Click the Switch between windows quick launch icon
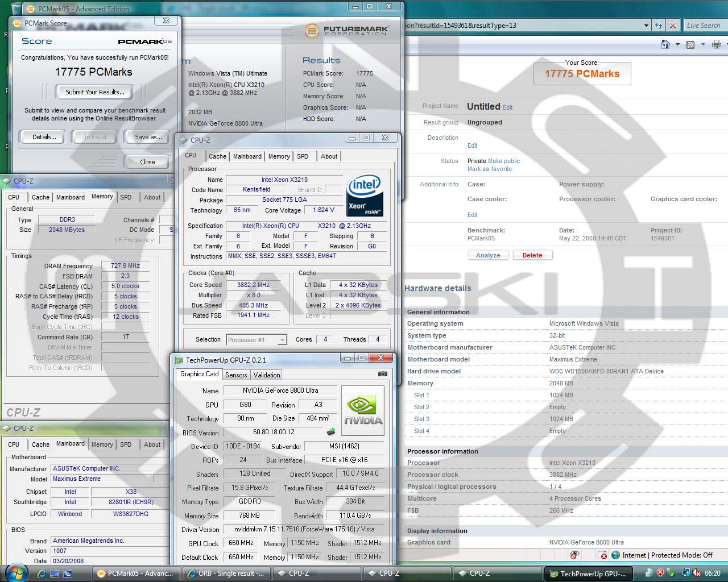Viewport: 728px width, 582px height. tap(67, 573)
